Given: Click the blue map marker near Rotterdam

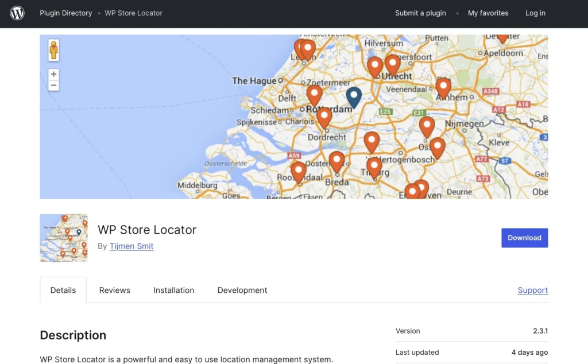Looking at the screenshot, I should [x=354, y=98].
